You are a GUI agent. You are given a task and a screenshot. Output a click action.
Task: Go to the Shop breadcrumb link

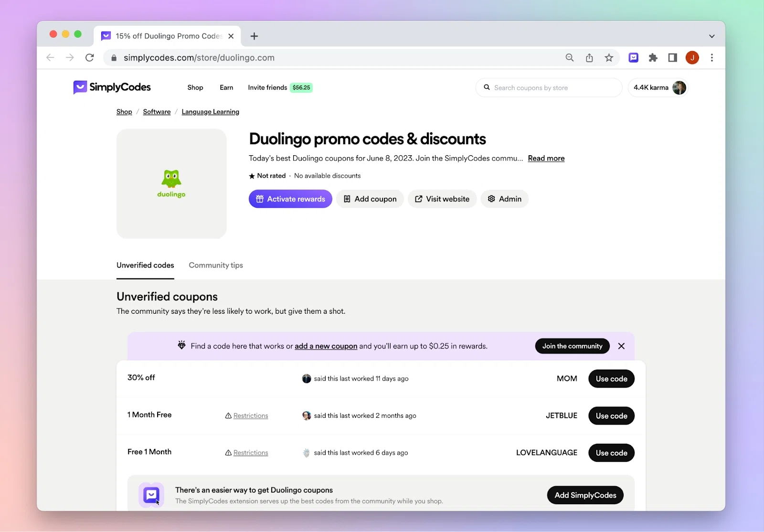click(x=124, y=112)
